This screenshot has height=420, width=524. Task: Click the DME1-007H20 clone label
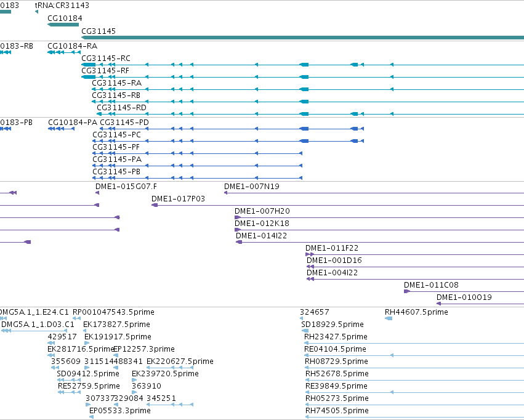[x=262, y=211]
